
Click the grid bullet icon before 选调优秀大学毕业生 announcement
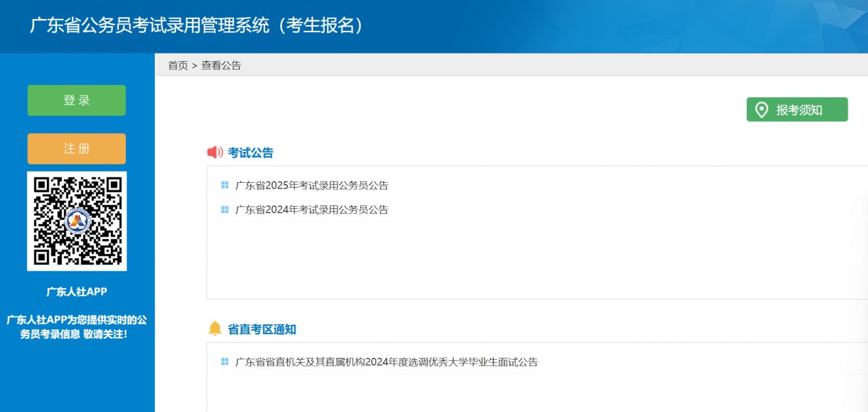pos(224,362)
